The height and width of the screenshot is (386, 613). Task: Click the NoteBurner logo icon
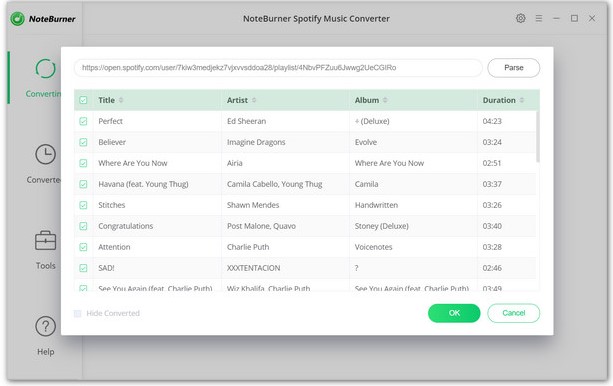(17, 19)
